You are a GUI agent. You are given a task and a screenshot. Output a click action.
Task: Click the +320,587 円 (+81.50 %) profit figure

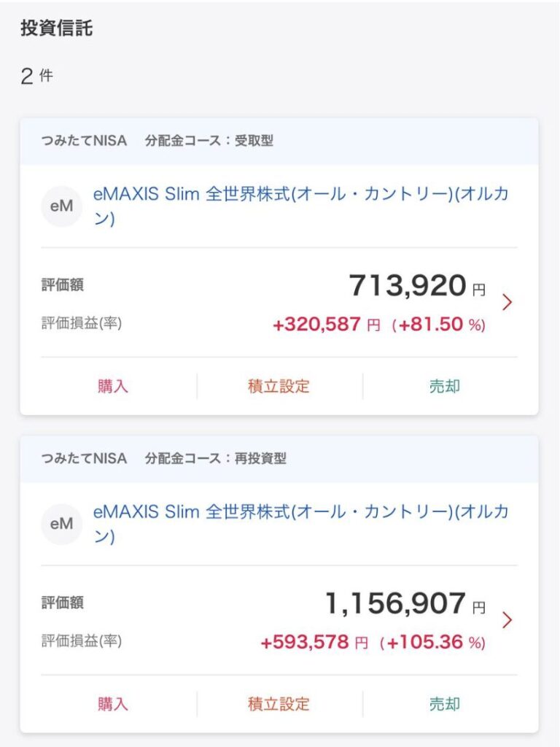coord(378,325)
